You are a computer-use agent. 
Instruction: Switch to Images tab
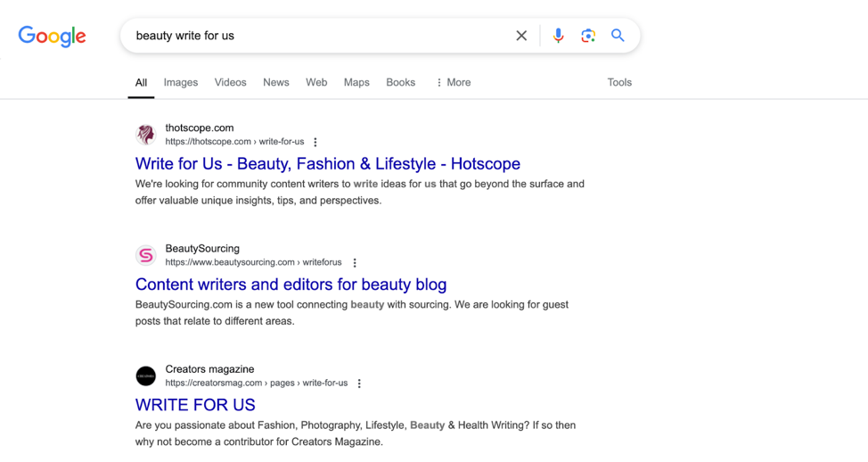[x=181, y=83]
